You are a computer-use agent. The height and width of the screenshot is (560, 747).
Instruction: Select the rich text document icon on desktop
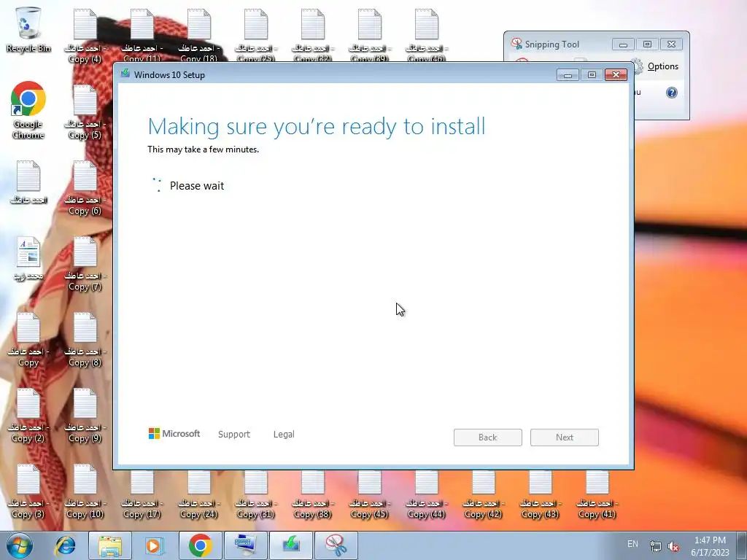(28, 258)
